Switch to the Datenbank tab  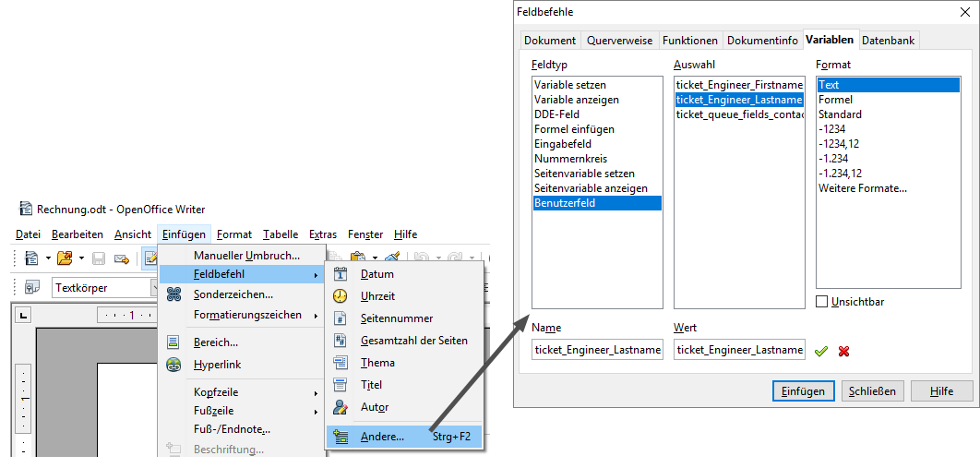(889, 40)
